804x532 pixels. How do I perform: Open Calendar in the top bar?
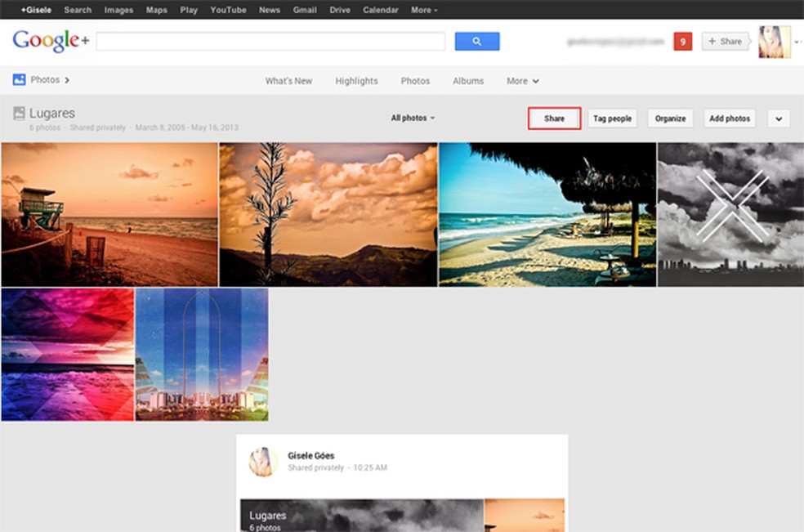point(381,10)
